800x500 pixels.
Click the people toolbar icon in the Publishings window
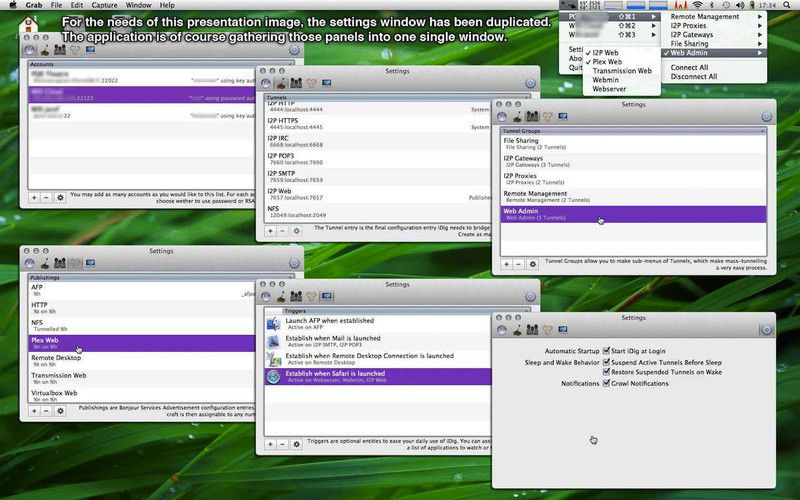click(60, 263)
